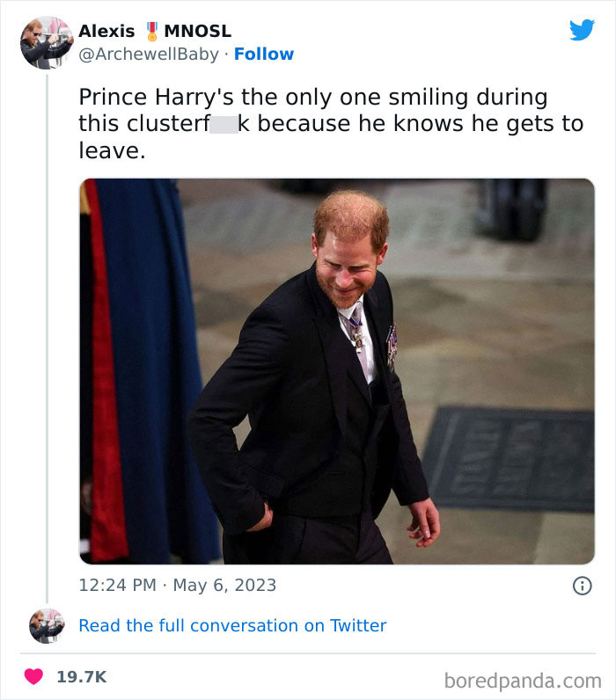The image size is (616, 700).
Task: Click small avatar beside Read the full conversation
Action: 47,625
